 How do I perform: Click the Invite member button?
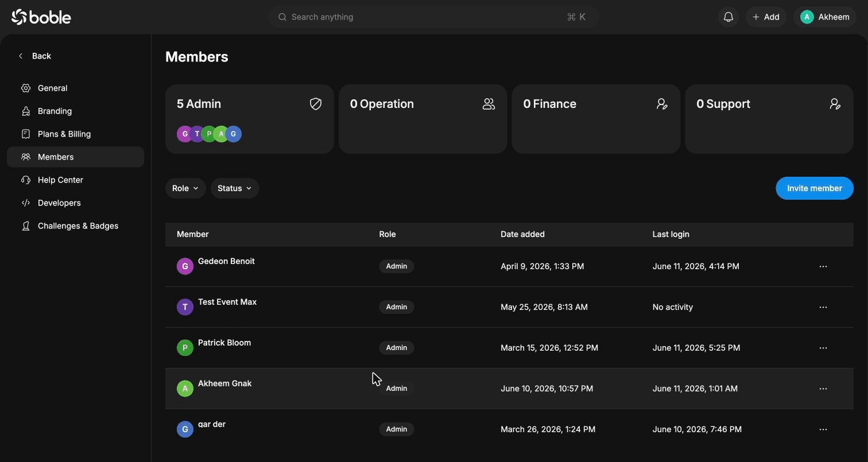[815, 188]
